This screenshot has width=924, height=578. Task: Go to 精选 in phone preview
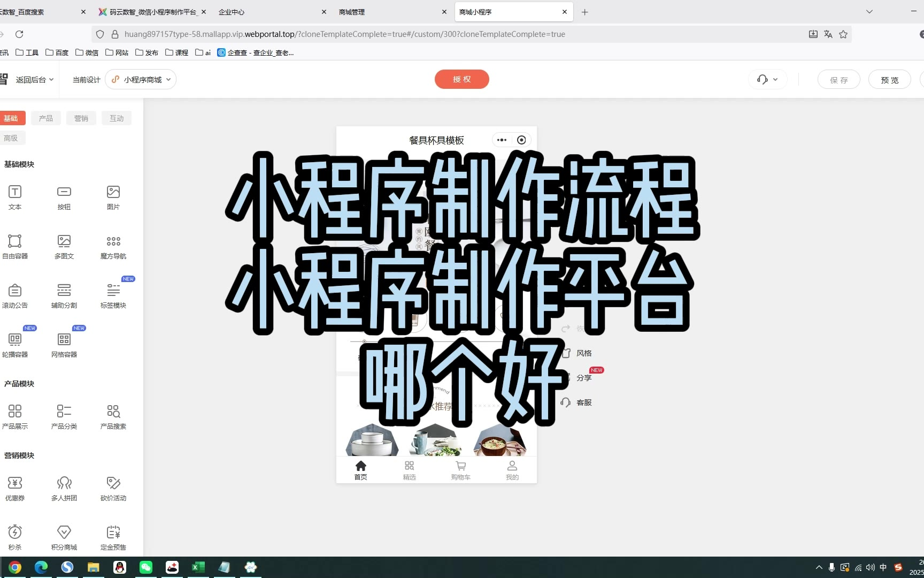click(x=410, y=470)
